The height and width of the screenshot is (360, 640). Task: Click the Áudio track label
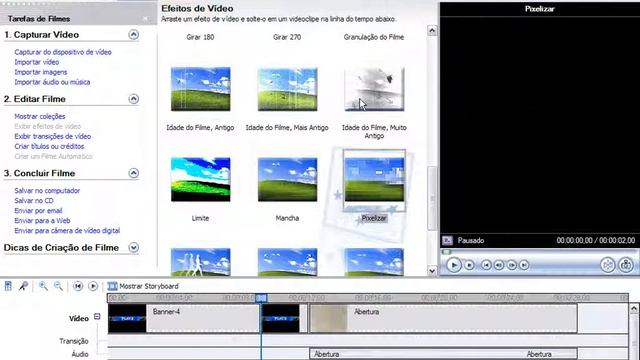80,354
